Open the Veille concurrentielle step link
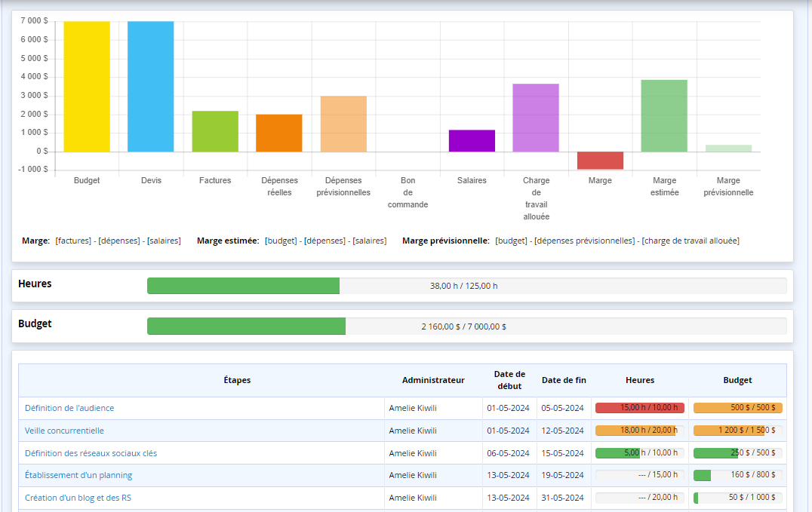812x512 pixels. [64, 431]
